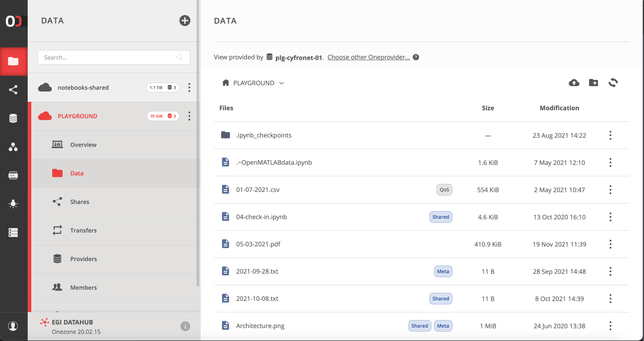Click the Shared badge on 04-check-in.ipynb

pos(440,217)
